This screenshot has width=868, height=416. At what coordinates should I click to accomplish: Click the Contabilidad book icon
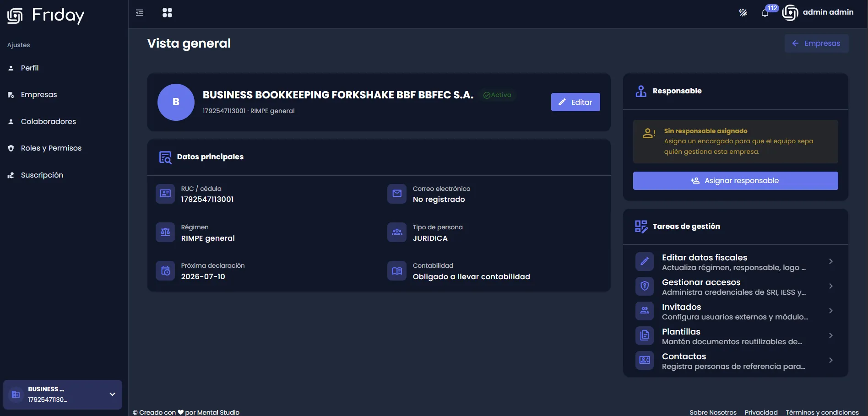click(x=397, y=271)
